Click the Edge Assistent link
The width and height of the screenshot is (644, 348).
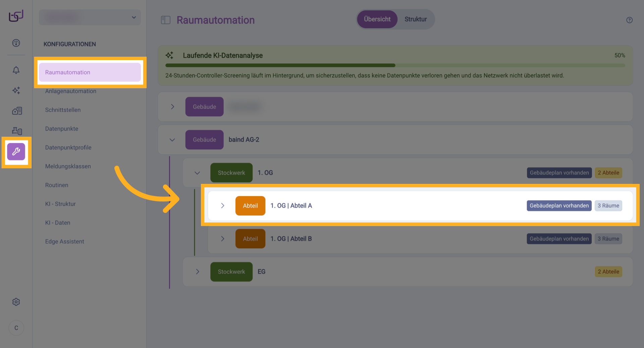[65, 242]
